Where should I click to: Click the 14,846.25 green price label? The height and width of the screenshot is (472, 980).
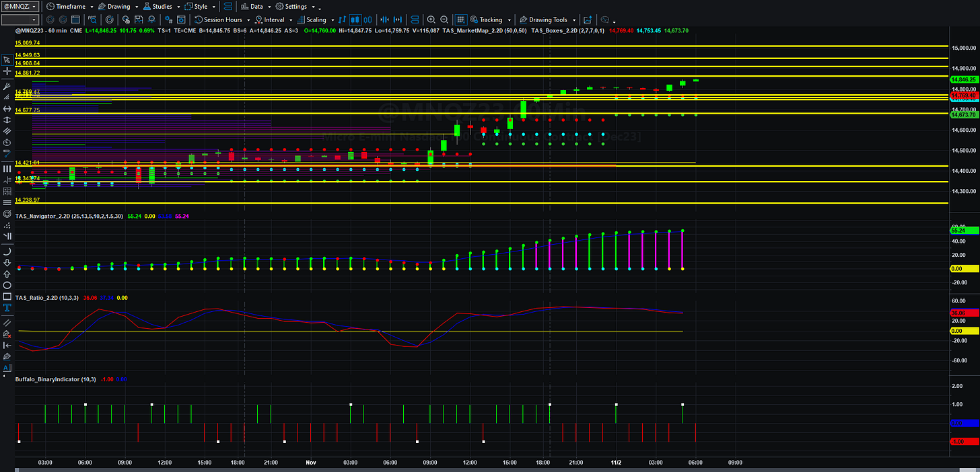pos(963,79)
